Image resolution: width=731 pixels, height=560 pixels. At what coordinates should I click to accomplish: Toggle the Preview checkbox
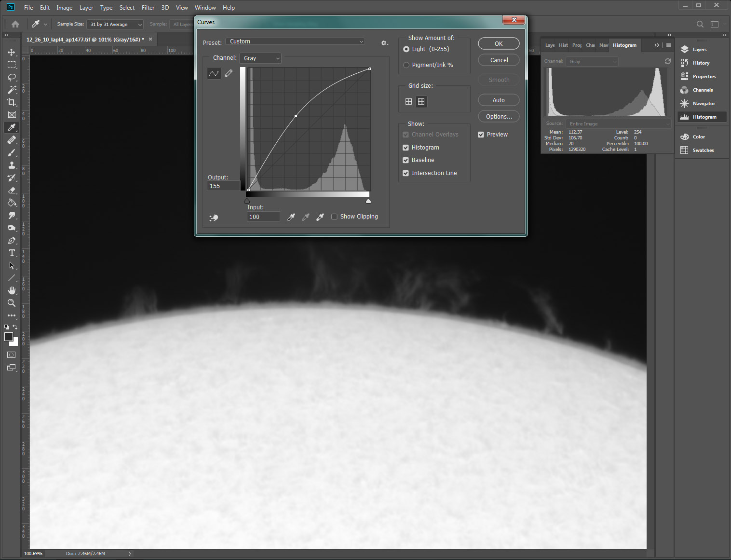click(481, 135)
